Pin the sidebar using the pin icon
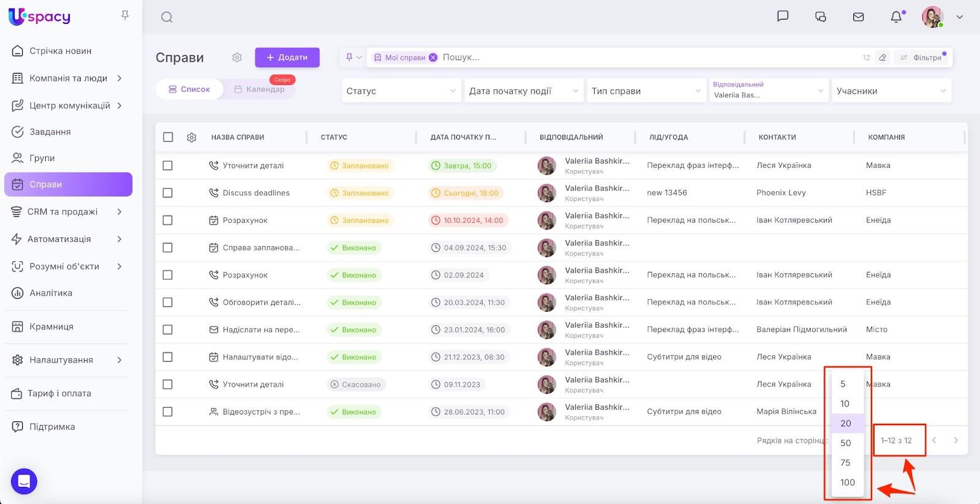 pyautogui.click(x=125, y=15)
